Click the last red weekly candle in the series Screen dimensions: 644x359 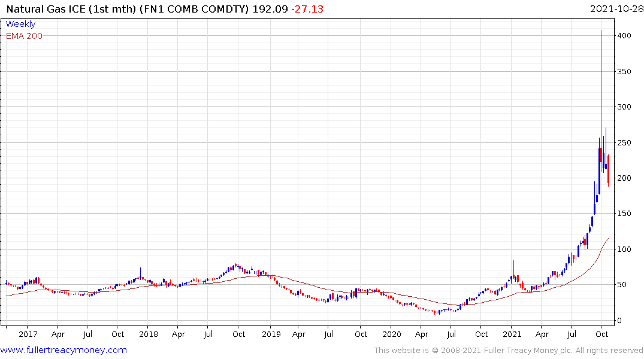pos(608,171)
